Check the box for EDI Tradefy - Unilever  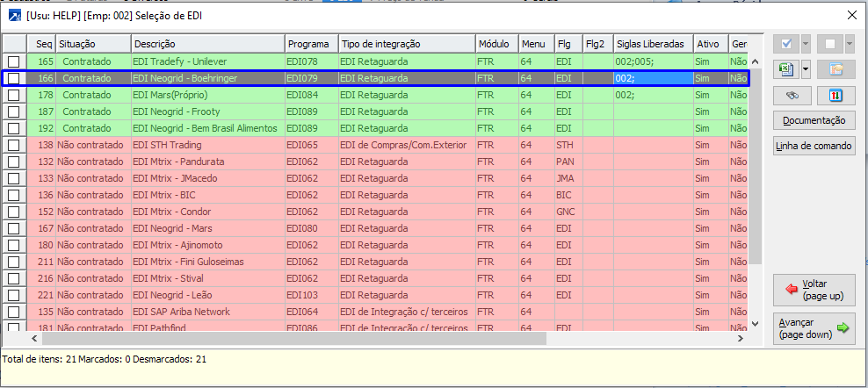[x=14, y=61]
